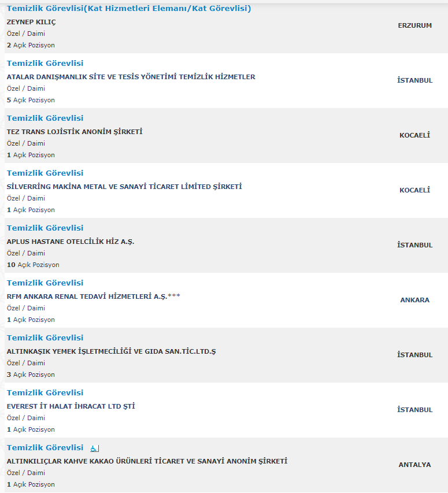
Task: Click the RFM ANKARA RENAL TEDAVİ employer name
Action: [x=94, y=296]
